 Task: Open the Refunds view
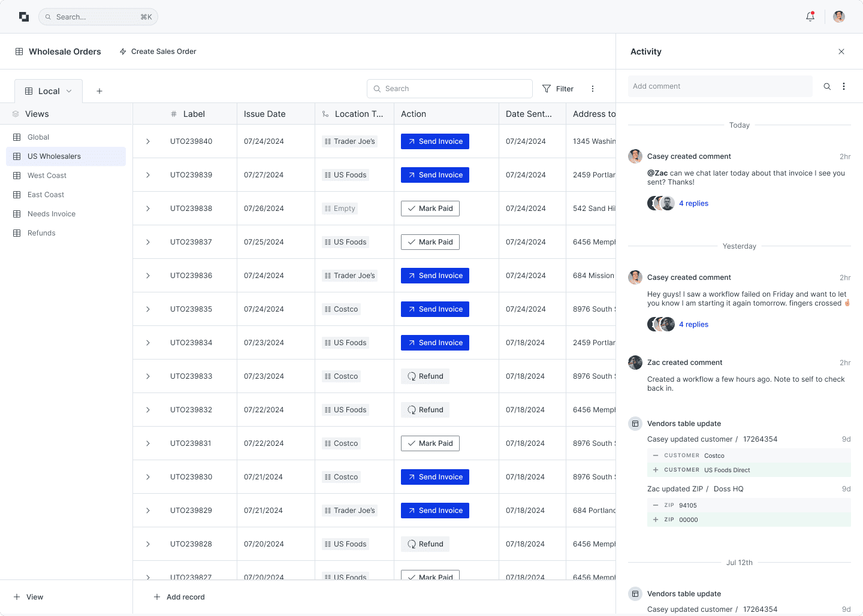(x=66, y=233)
